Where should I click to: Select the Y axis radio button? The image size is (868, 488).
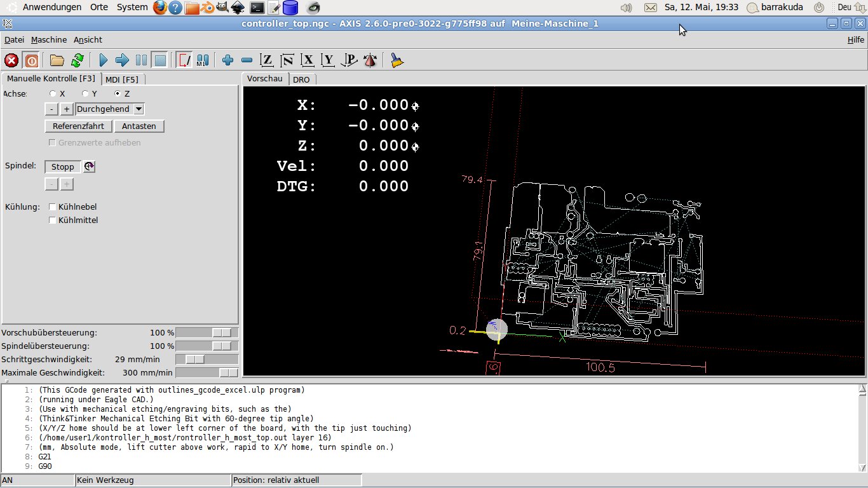click(85, 93)
